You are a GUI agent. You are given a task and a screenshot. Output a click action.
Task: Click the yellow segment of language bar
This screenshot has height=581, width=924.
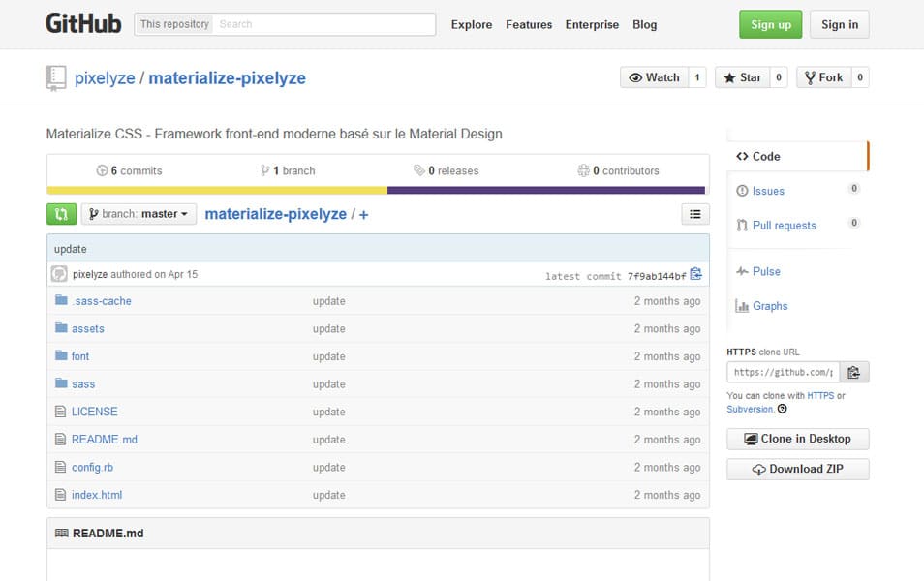coord(217,191)
